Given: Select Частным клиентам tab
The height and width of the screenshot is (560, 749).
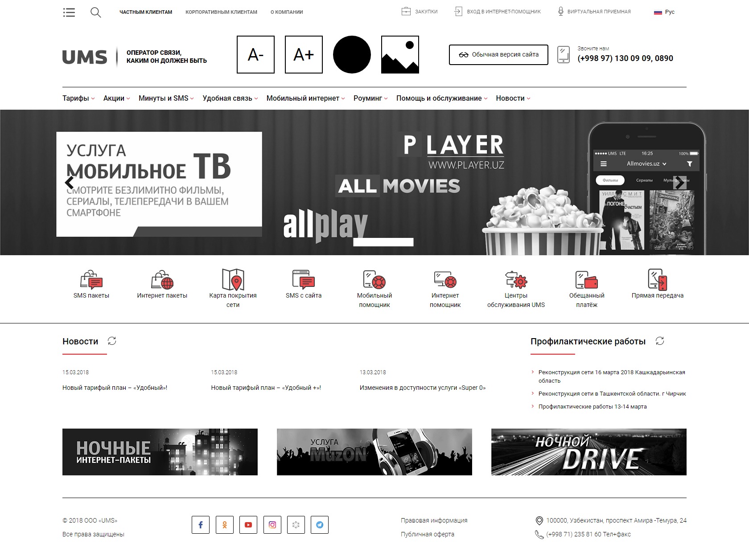Looking at the screenshot, I should pos(146,12).
